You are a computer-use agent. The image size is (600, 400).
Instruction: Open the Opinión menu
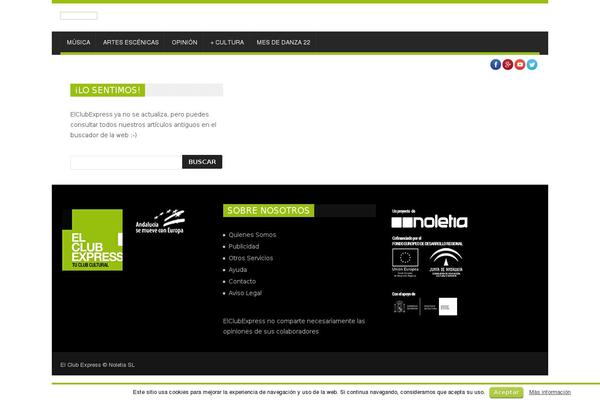pos(184,42)
